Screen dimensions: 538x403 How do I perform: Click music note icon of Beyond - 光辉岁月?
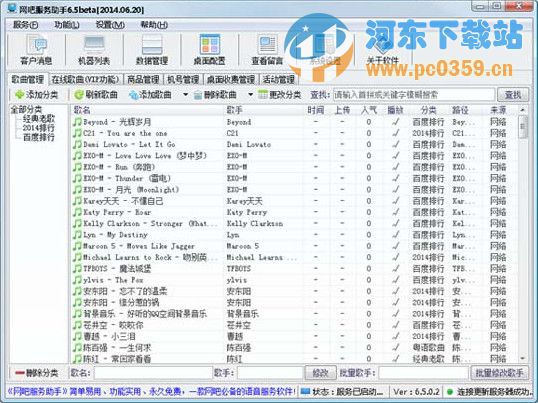click(77, 122)
